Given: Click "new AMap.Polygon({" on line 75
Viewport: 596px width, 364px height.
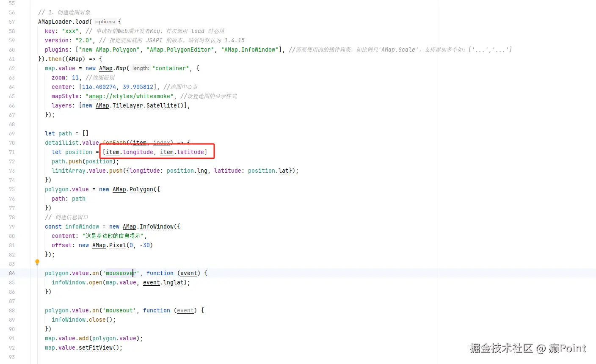Looking at the screenshot, I should pos(130,189).
